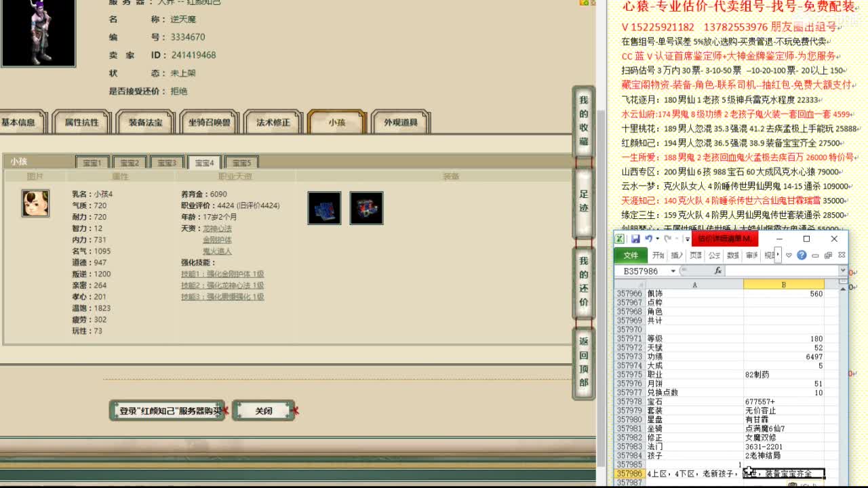Select the Save icon in Excel toolbar
The width and height of the screenshot is (868, 488).
point(637,239)
